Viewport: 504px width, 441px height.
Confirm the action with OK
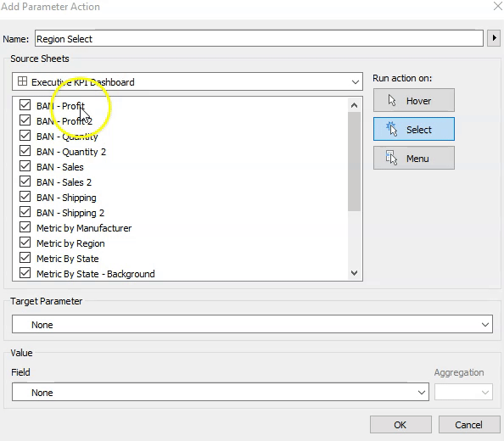[x=400, y=425]
